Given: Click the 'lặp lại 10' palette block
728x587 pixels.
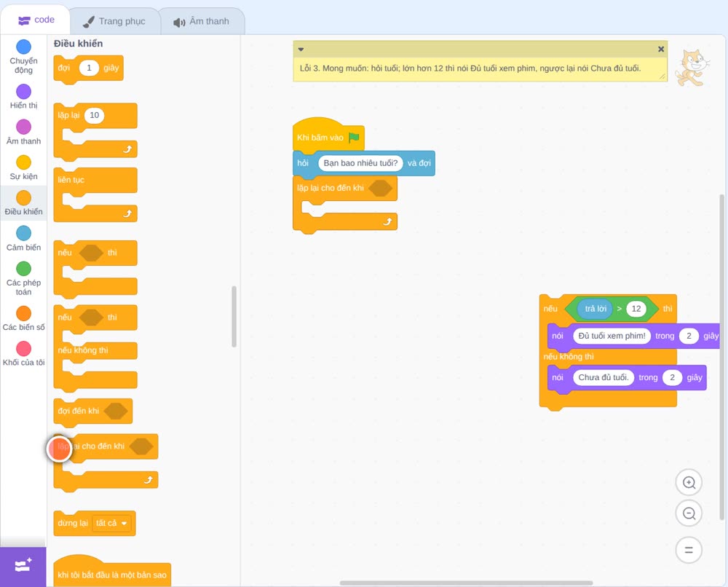Looking at the screenshot, I should point(95,131).
